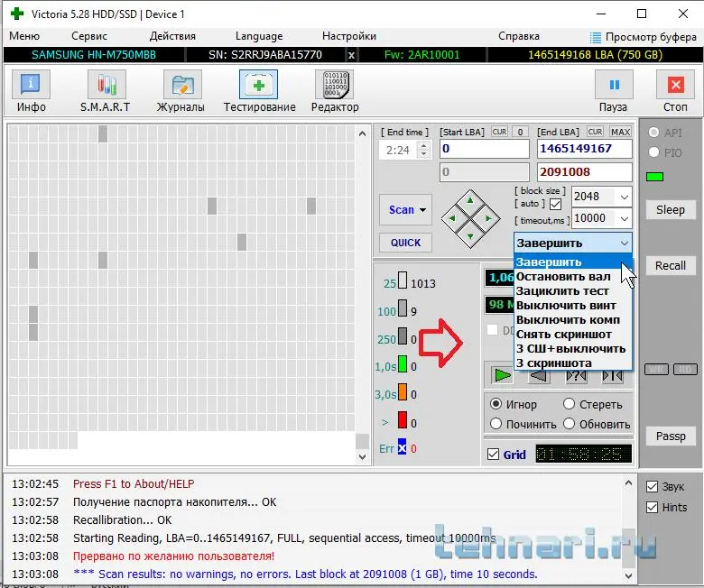Click the 0 button beside Start LBA
The width and height of the screenshot is (704, 588).
pos(520,132)
